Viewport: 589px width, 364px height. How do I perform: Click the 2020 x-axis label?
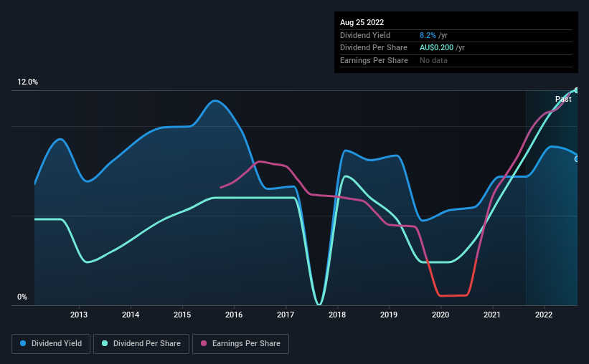[440, 315]
